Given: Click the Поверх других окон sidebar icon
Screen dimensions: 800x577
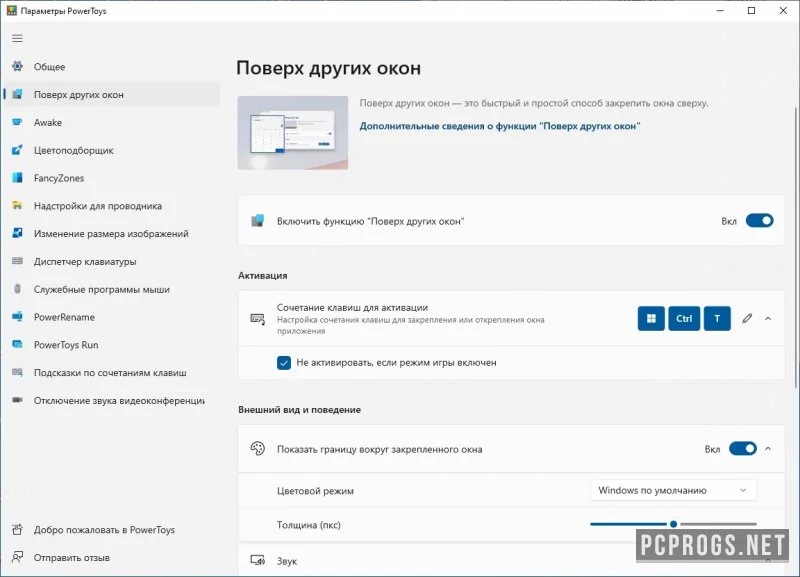Looking at the screenshot, I should point(17,94).
